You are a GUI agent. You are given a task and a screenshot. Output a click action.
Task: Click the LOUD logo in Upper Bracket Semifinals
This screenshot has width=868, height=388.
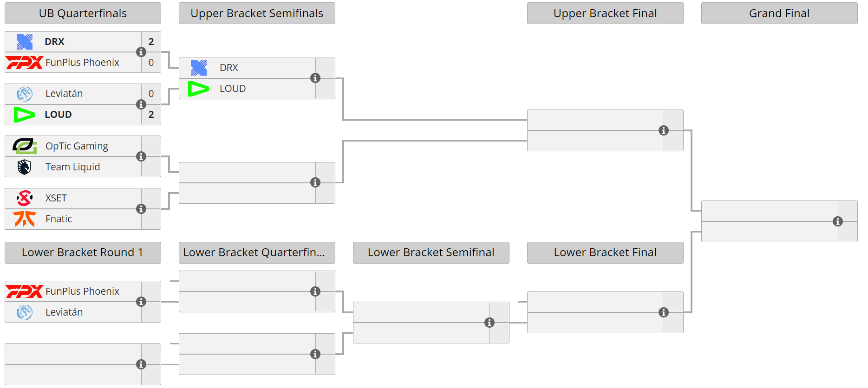click(x=198, y=88)
